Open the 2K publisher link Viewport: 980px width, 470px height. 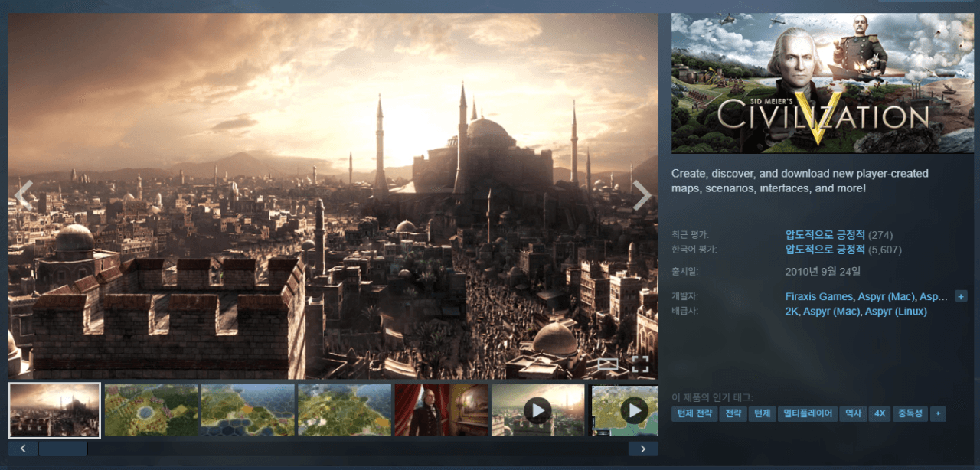click(791, 312)
